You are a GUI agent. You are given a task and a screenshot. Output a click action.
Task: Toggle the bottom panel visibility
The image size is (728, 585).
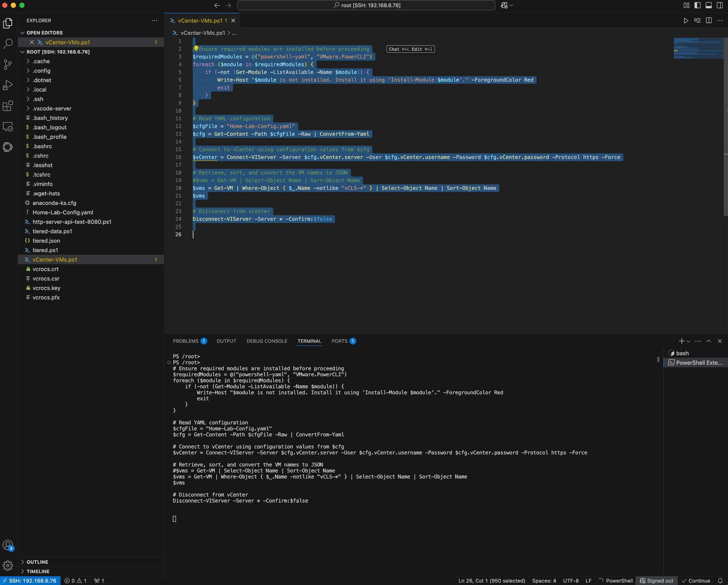coord(708,5)
